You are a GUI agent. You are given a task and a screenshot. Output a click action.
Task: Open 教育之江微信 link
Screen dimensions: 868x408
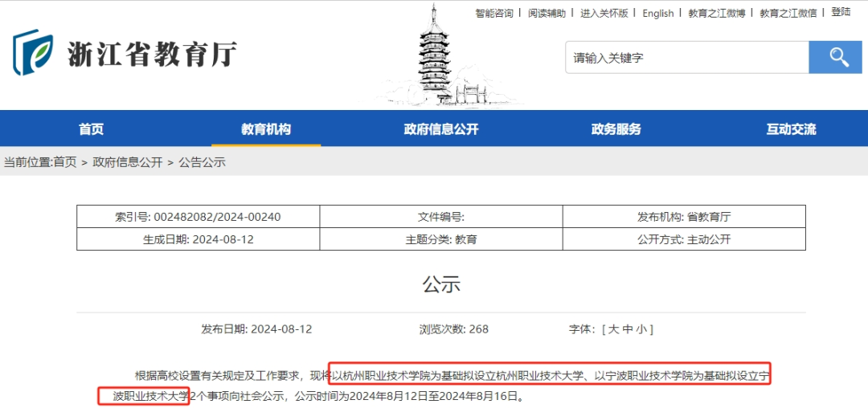pos(788,14)
